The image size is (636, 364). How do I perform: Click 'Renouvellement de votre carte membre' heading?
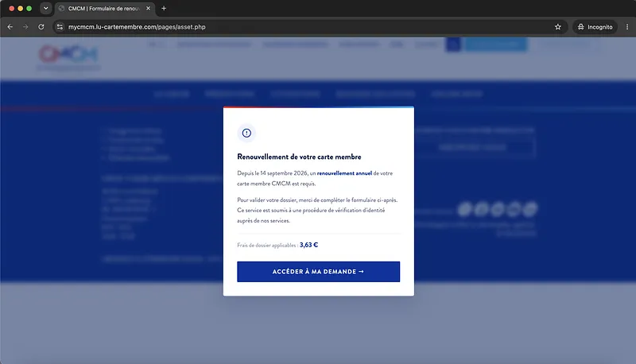[x=300, y=157]
